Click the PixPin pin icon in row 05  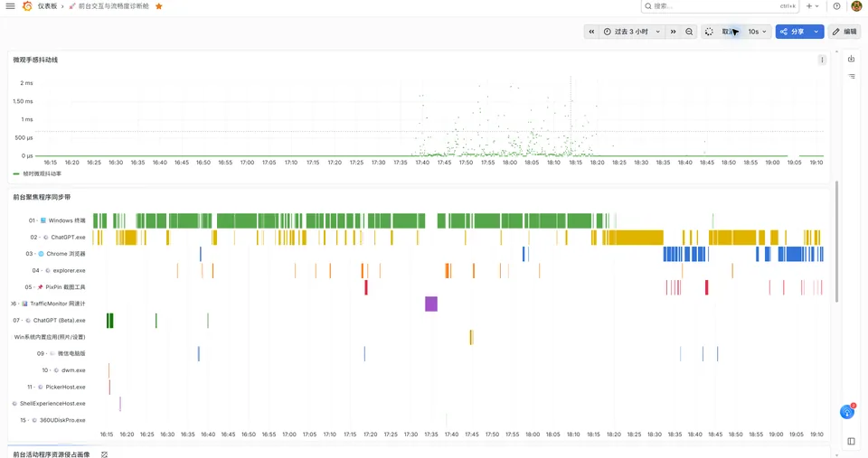point(40,287)
